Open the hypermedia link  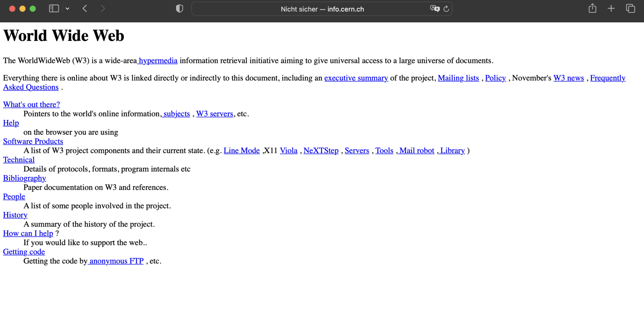click(x=158, y=60)
